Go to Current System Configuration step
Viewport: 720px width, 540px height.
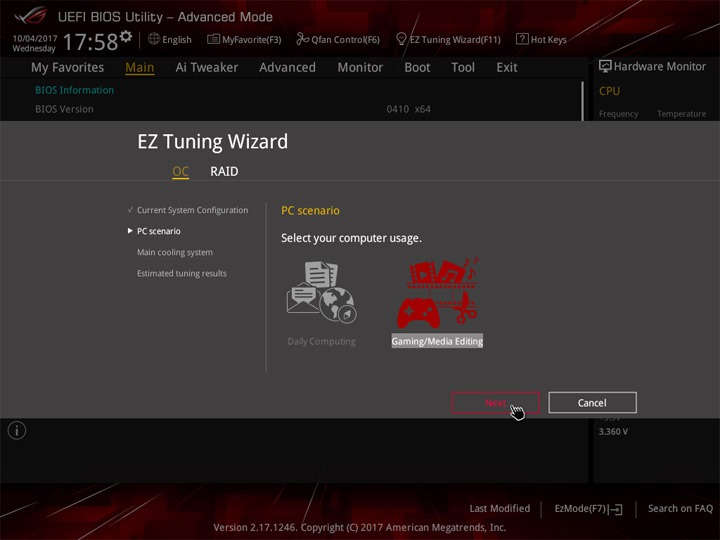(x=192, y=210)
